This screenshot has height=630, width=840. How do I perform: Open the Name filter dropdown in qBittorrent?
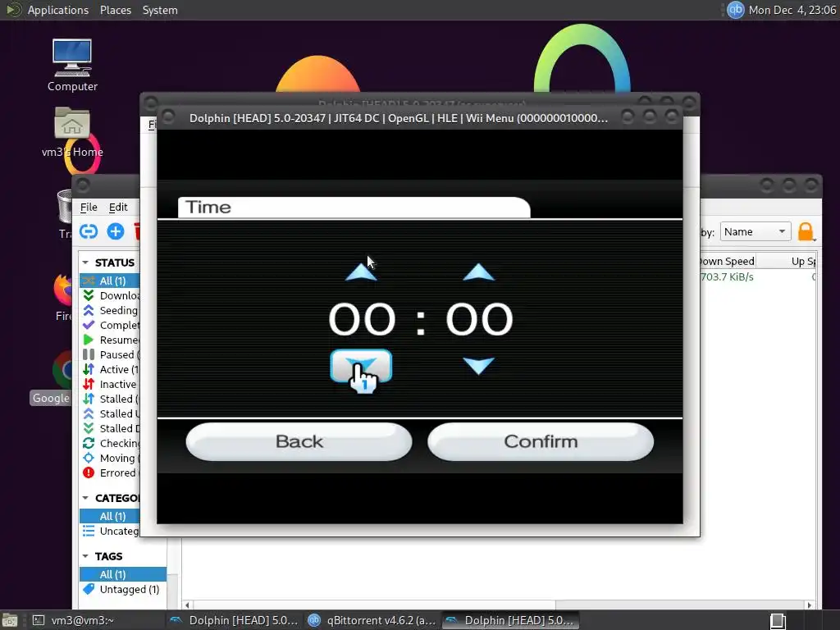click(x=755, y=232)
